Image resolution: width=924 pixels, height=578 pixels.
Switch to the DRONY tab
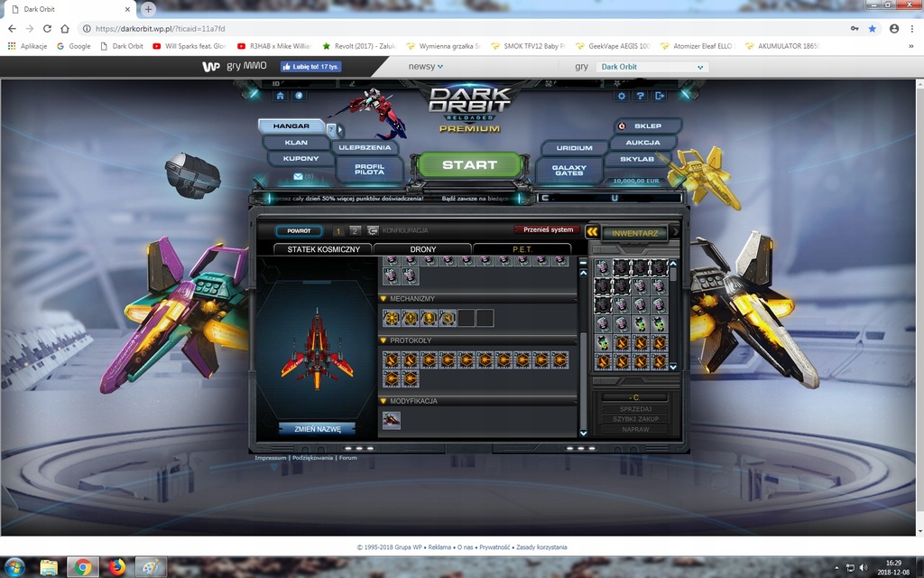pyautogui.click(x=423, y=249)
